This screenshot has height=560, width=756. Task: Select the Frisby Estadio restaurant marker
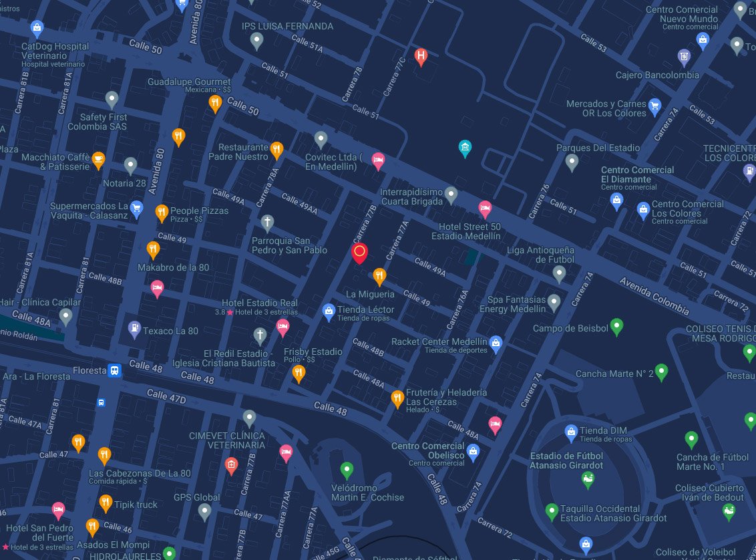click(x=299, y=373)
